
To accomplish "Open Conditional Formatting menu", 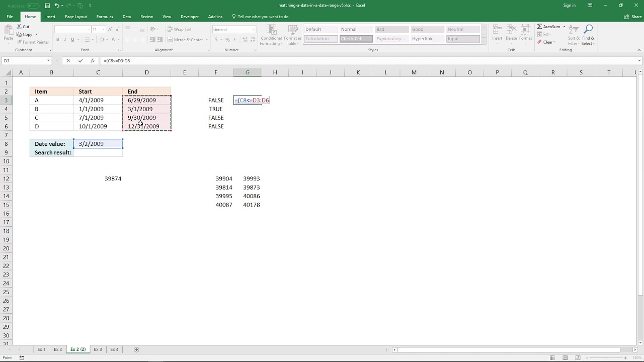I will (x=271, y=35).
